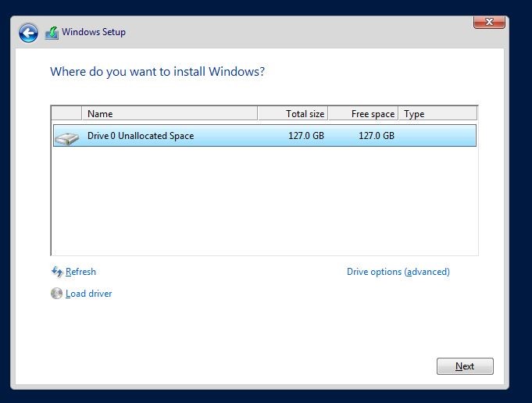Proceed with the Next button
This screenshot has width=532, height=403.
point(465,366)
